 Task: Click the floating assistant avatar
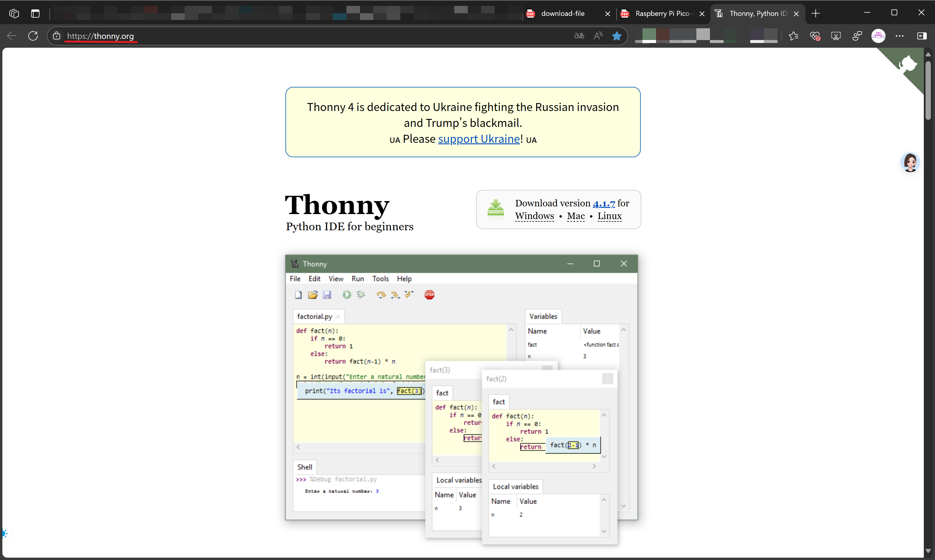[x=910, y=162]
